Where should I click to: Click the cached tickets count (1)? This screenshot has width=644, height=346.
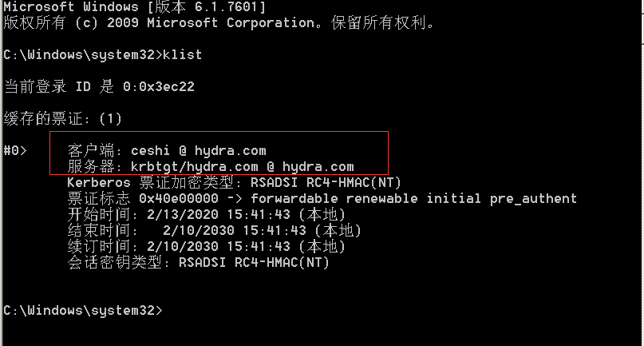tap(110, 119)
